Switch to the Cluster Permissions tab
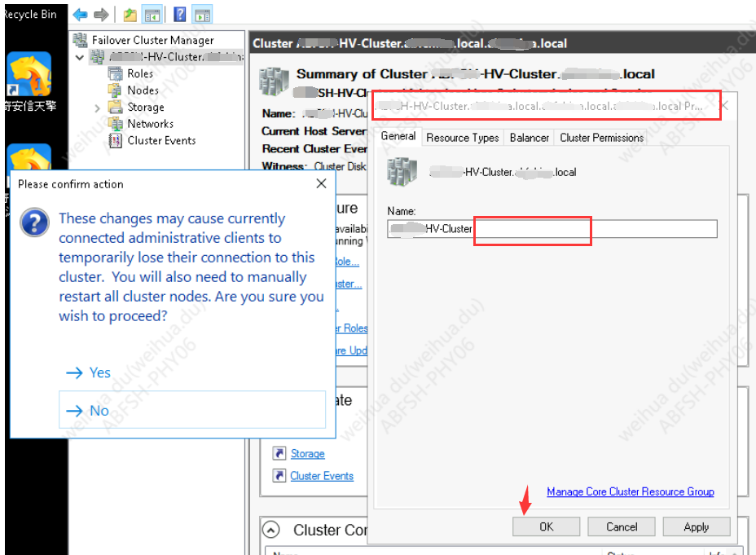 point(601,138)
